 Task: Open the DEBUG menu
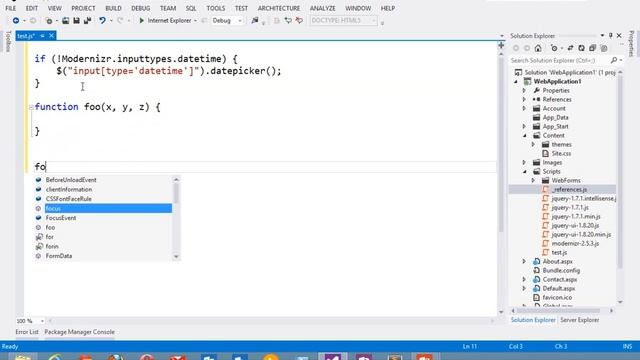click(x=140, y=8)
